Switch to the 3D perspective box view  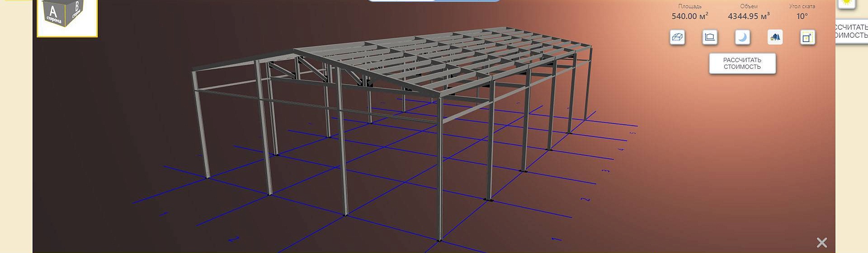[677, 37]
